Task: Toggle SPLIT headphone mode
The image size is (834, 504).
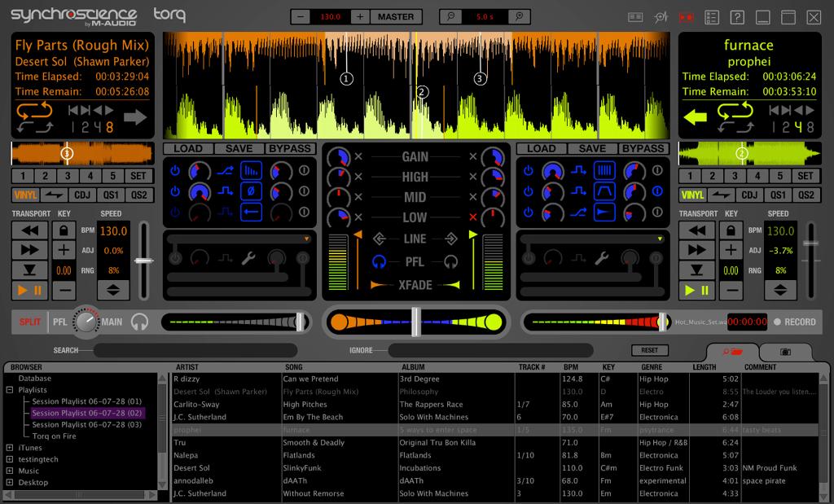Action: point(30,322)
